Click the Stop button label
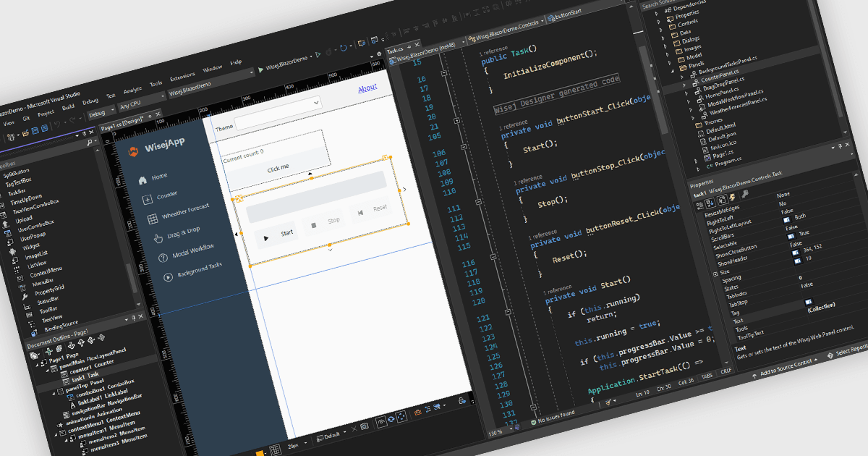 tap(333, 220)
